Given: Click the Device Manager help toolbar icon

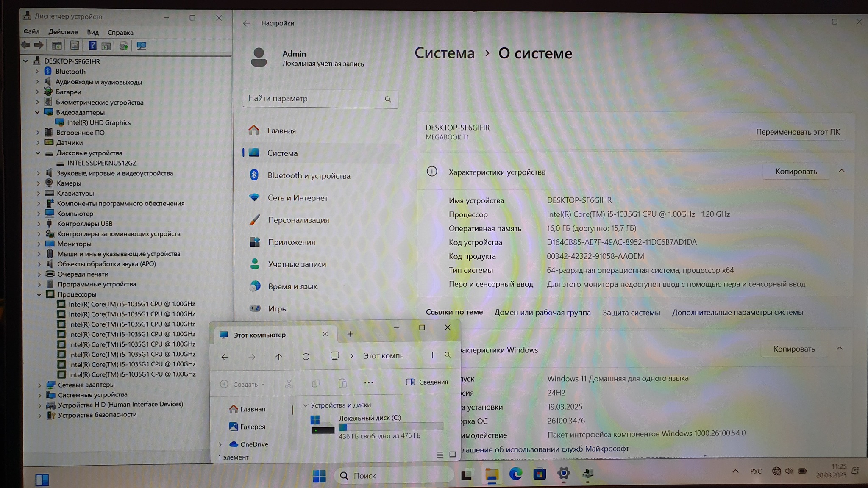Looking at the screenshot, I should point(92,46).
